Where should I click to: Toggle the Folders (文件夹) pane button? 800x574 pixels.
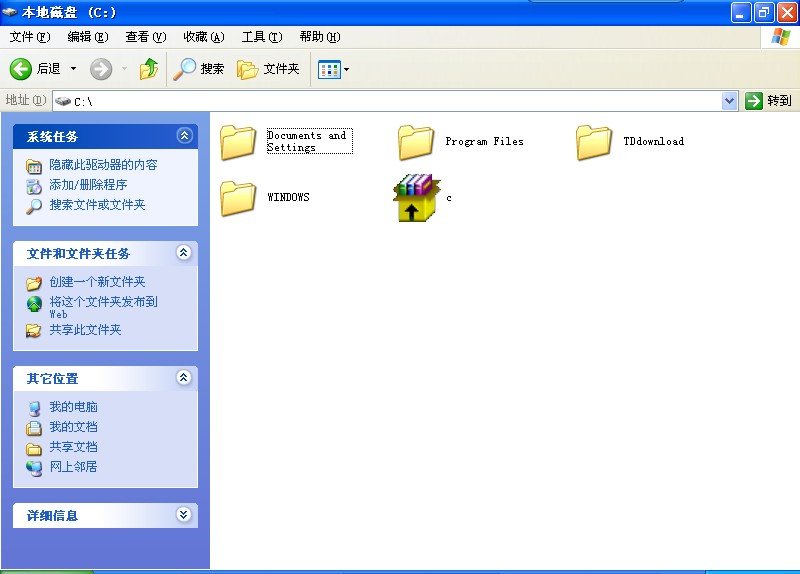pyautogui.click(x=268, y=69)
